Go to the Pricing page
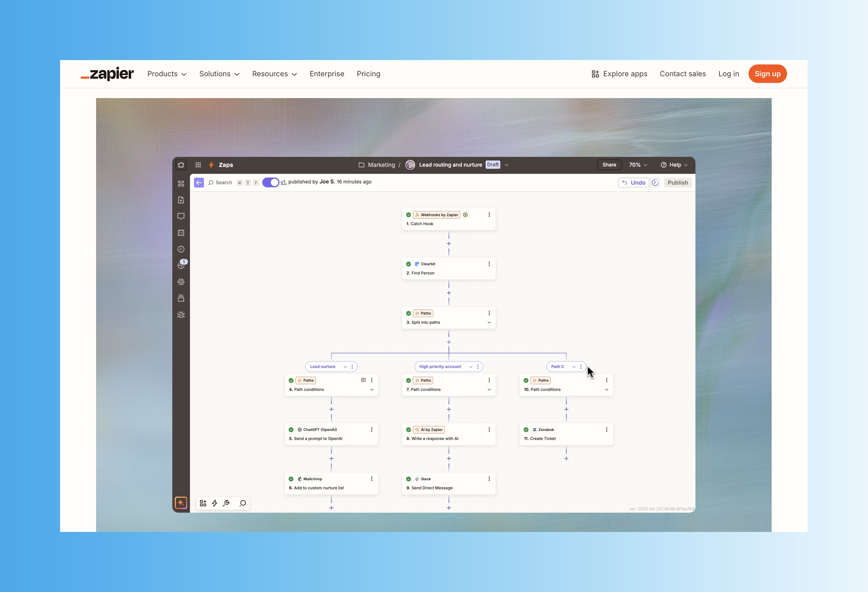868x592 pixels. (368, 73)
